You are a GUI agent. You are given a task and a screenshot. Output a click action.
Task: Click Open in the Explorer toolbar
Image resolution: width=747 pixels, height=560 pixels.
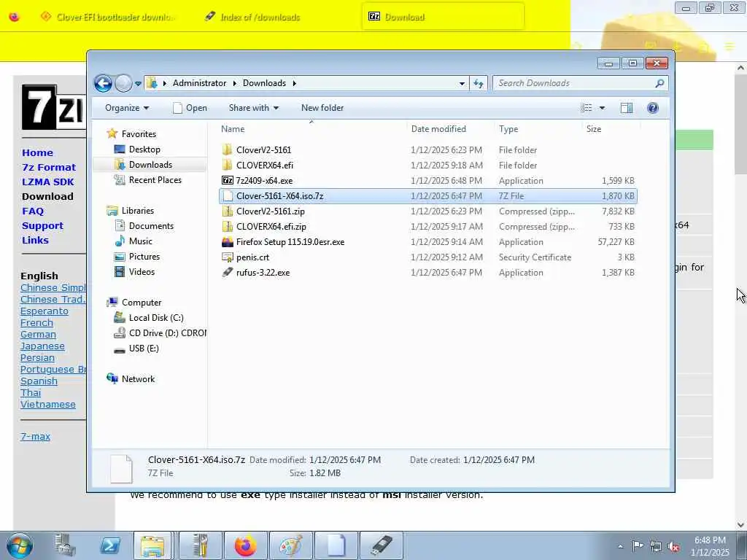(x=190, y=108)
